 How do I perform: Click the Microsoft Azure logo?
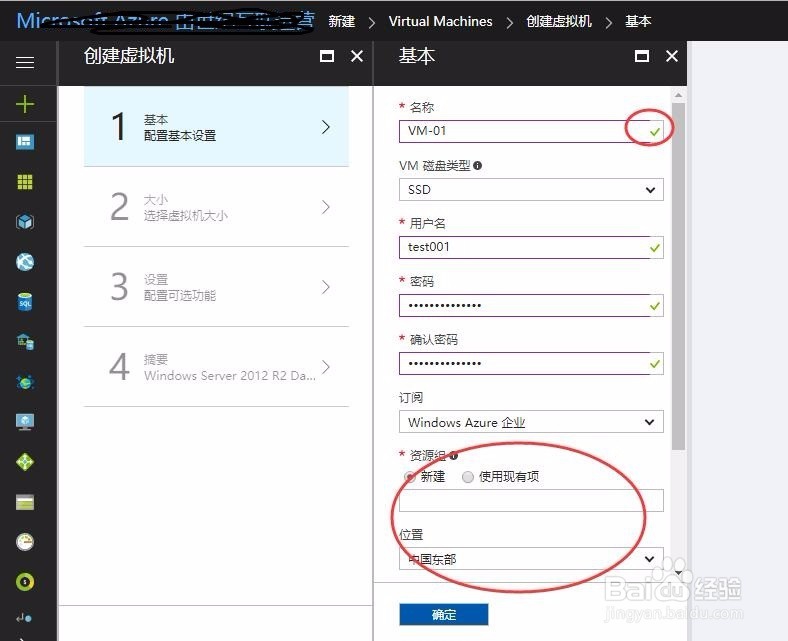click(x=166, y=21)
